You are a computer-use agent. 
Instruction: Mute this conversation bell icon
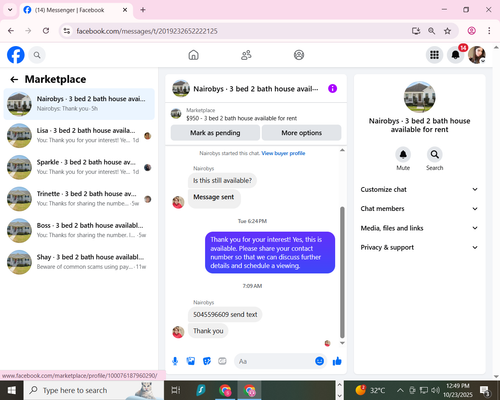(x=403, y=154)
